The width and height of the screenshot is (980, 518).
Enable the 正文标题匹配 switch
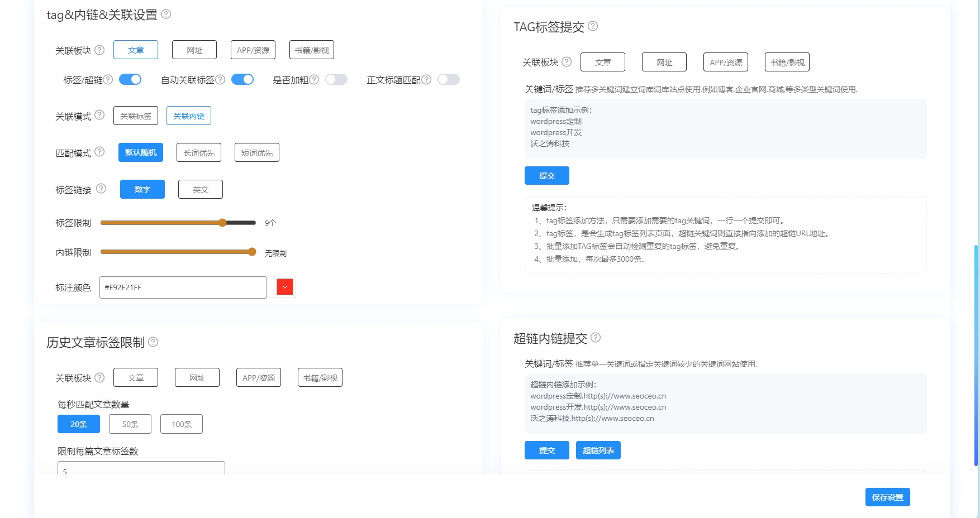tap(449, 80)
